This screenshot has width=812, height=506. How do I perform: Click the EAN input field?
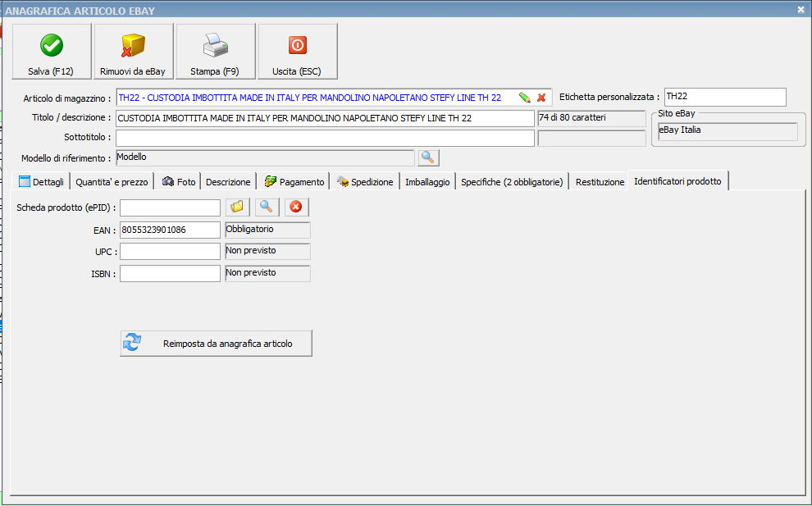coord(171,230)
